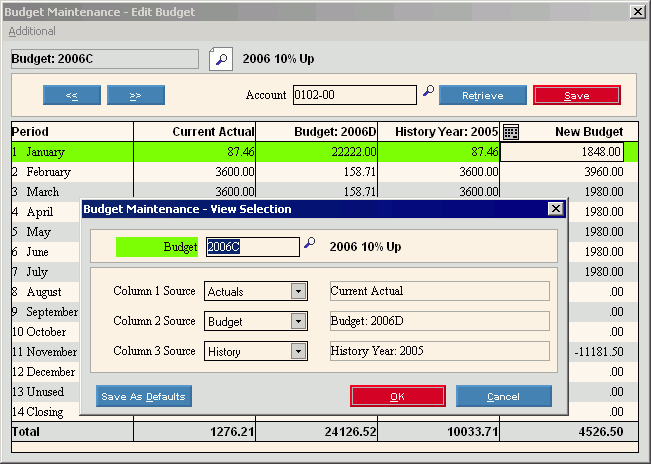Cancel the View Selection dialog
651x464 pixels.
click(x=503, y=397)
